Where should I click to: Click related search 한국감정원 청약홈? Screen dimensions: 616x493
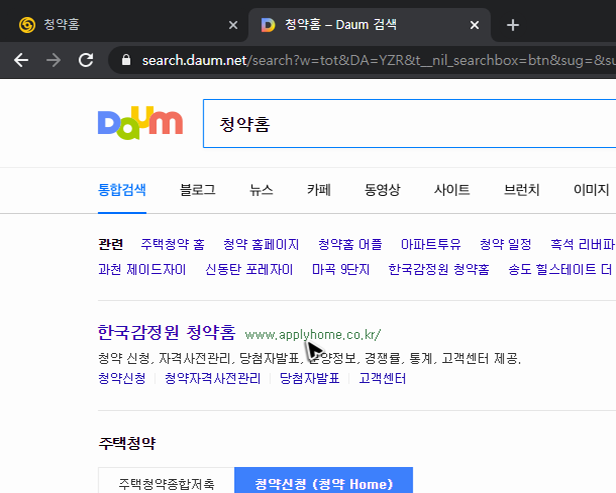click(x=439, y=269)
